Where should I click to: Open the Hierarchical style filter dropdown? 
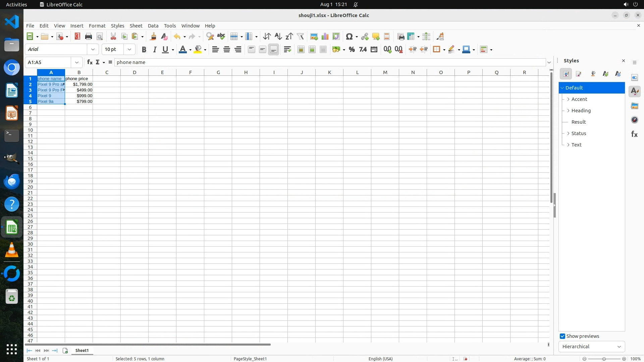[x=591, y=347]
